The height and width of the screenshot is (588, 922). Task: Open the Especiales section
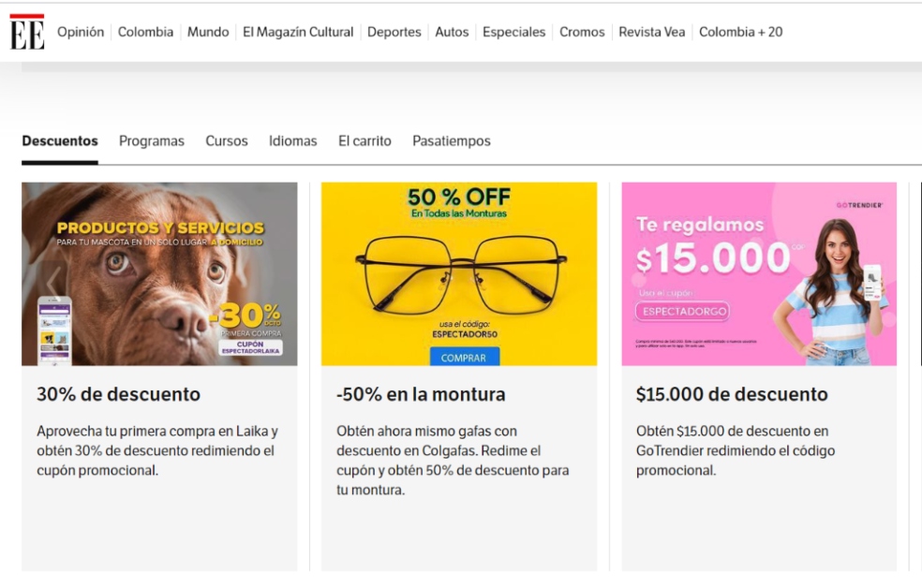pyautogui.click(x=513, y=32)
